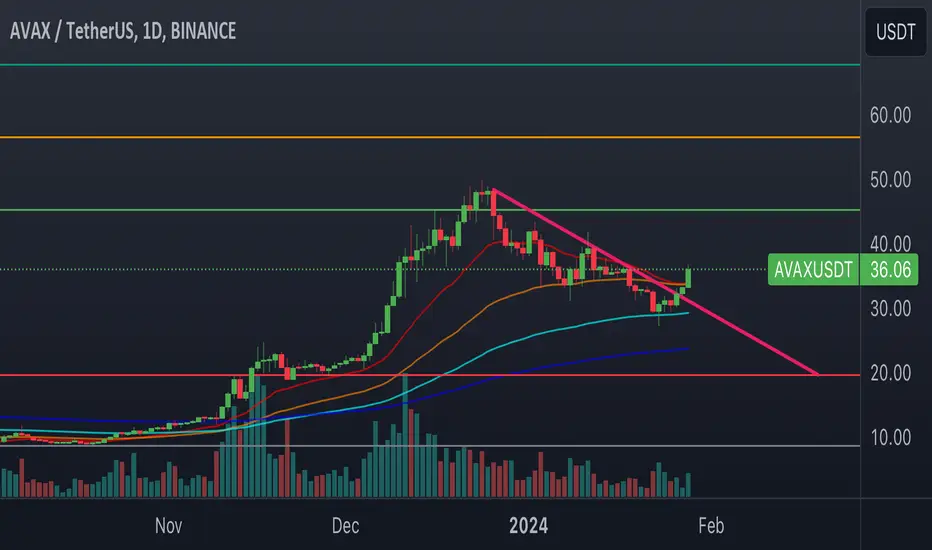The height and width of the screenshot is (550, 932).
Task: Click the latest green candle at 36
Action: pyautogui.click(x=688, y=278)
